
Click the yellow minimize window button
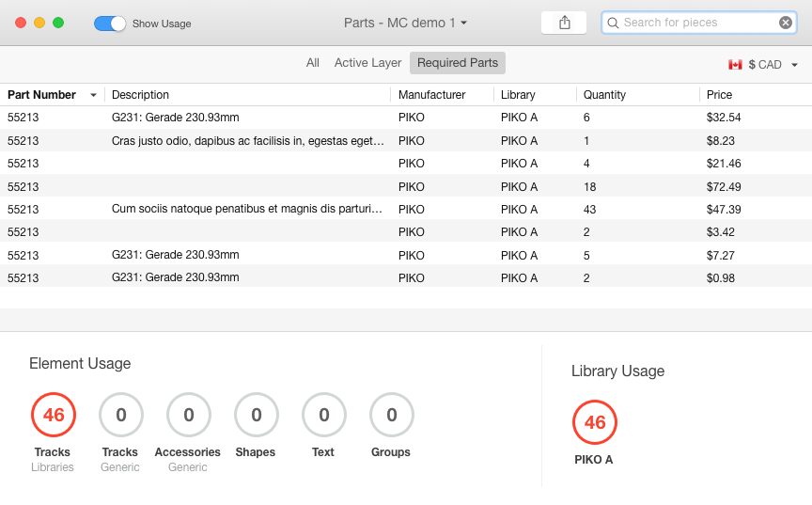[x=39, y=23]
